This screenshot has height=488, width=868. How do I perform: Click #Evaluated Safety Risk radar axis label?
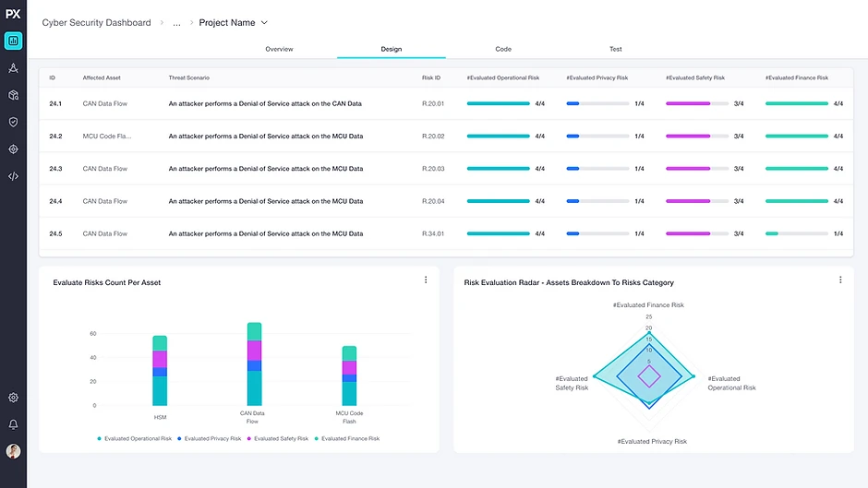[572, 384]
